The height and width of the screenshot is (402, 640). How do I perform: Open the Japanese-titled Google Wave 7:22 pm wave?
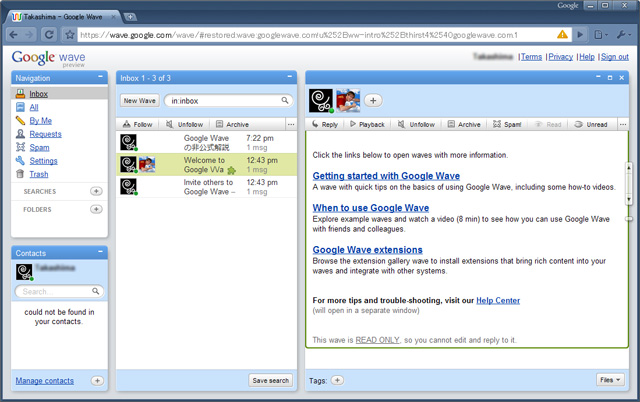point(206,142)
